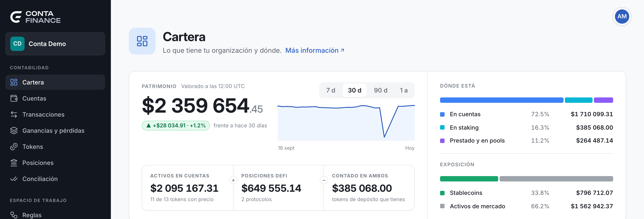
Task: Open the Conta Demo organization switcher
Action: point(55,44)
